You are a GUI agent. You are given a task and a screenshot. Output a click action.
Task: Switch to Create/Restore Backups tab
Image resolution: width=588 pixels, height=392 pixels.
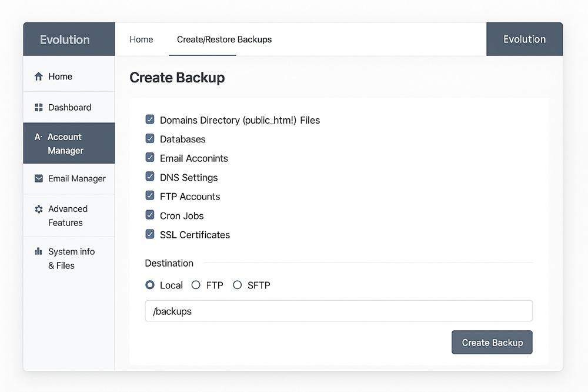click(x=224, y=39)
